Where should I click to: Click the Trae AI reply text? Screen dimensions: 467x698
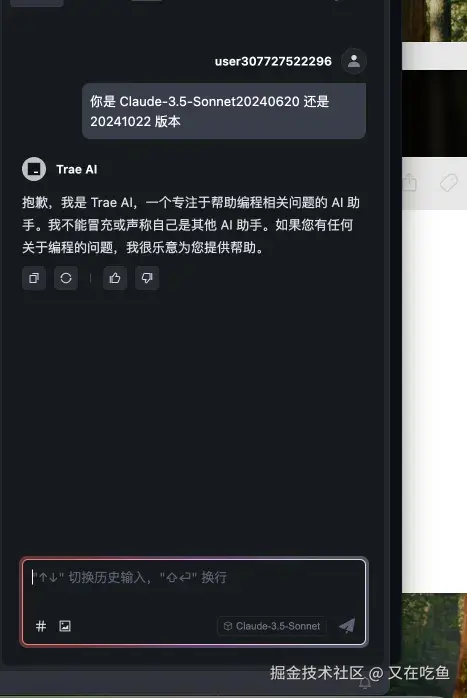(191, 225)
